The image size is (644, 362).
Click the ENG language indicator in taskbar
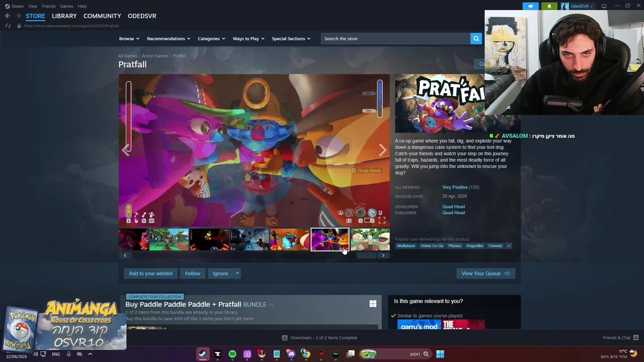pyautogui.click(x=56, y=354)
